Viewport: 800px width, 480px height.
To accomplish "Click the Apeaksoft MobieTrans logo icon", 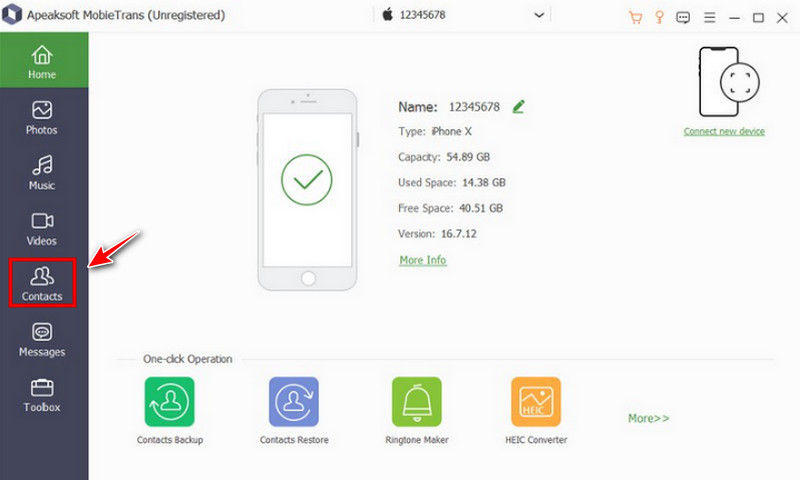I will (x=12, y=14).
